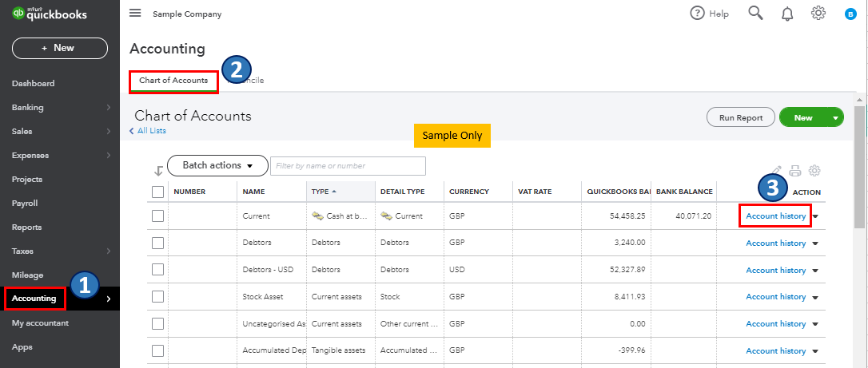Expand the Current account action dropdown arrow
868x368 pixels.
click(816, 216)
